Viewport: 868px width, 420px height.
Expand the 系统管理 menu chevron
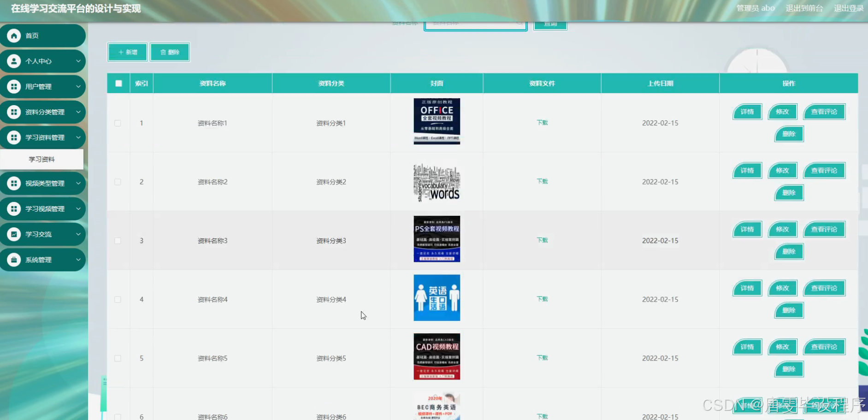tap(78, 260)
